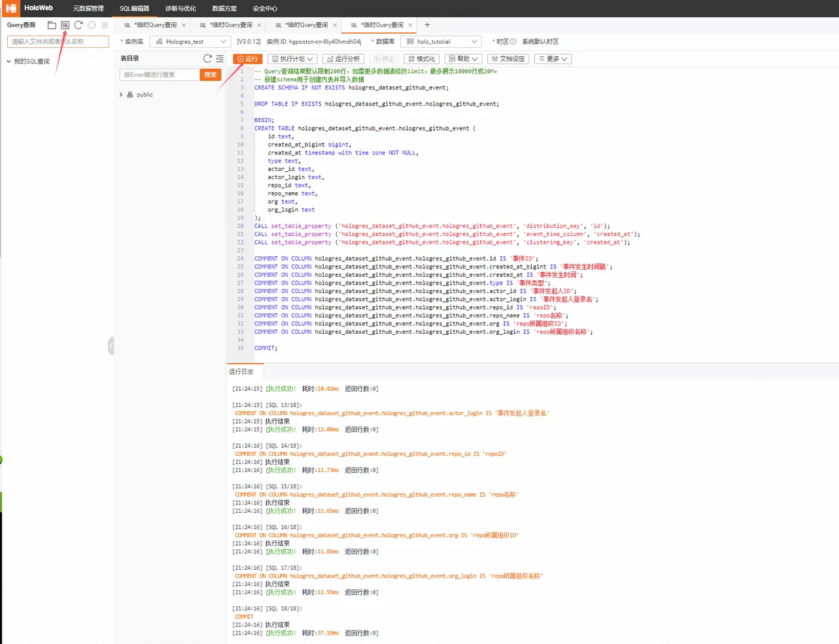Screen dimensions: 839x644
Task: Open the 诊断与优化 menu
Action: (180, 8)
